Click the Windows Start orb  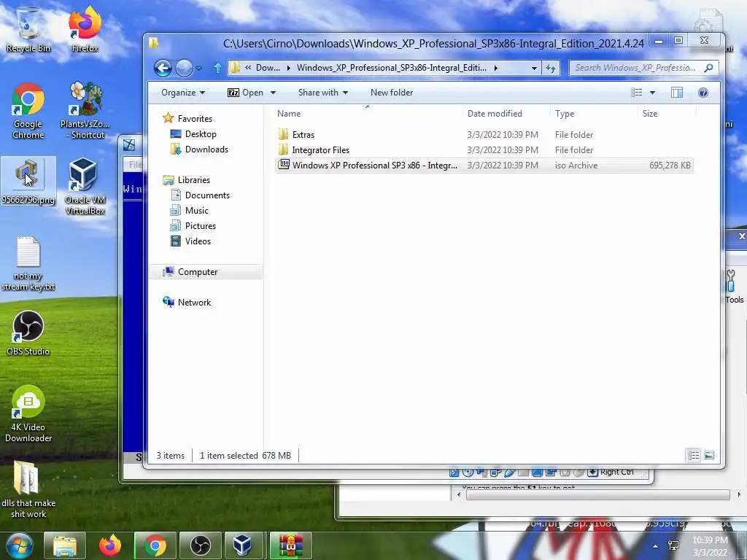click(19, 545)
